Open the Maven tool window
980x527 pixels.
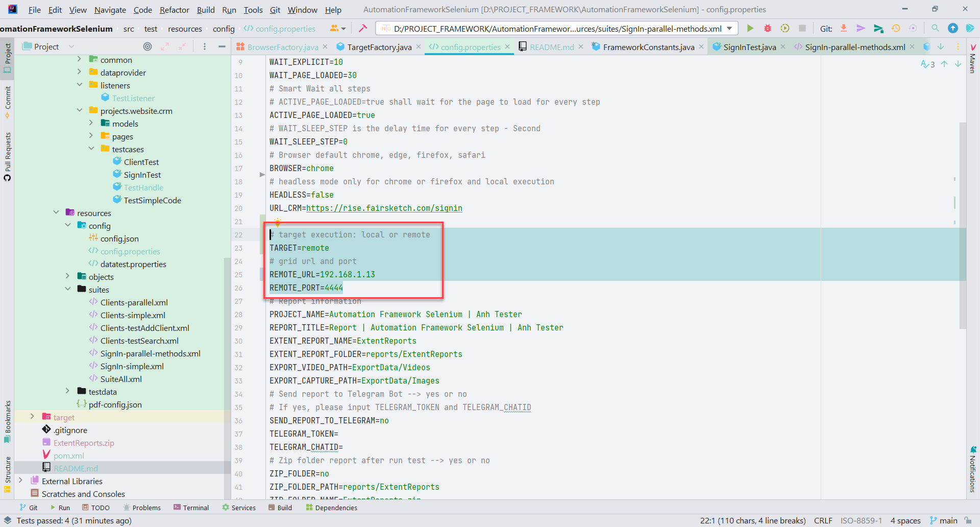point(973,59)
